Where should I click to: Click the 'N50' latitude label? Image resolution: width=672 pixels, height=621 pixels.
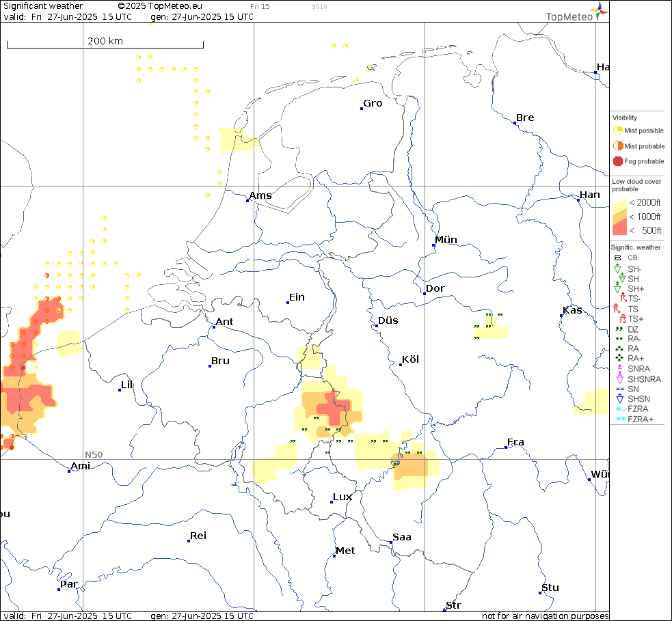(94, 455)
